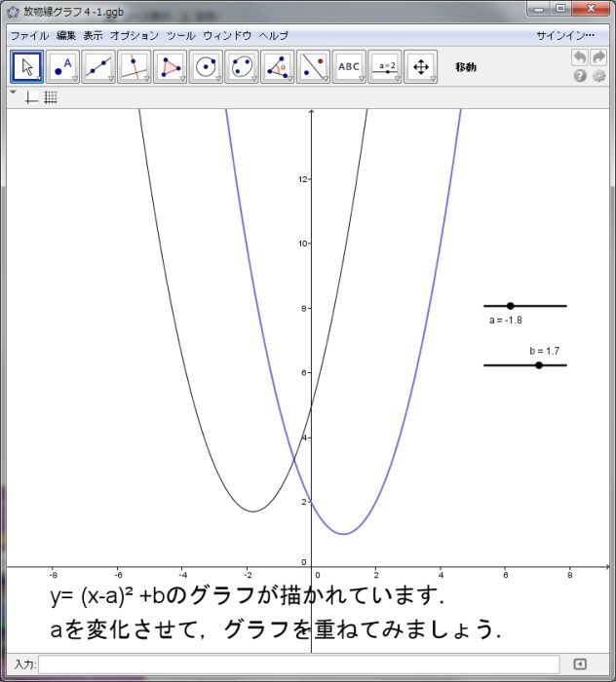Image resolution: width=616 pixels, height=682 pixels.
Task: Open the オプション menu
Action: [135, 36]
